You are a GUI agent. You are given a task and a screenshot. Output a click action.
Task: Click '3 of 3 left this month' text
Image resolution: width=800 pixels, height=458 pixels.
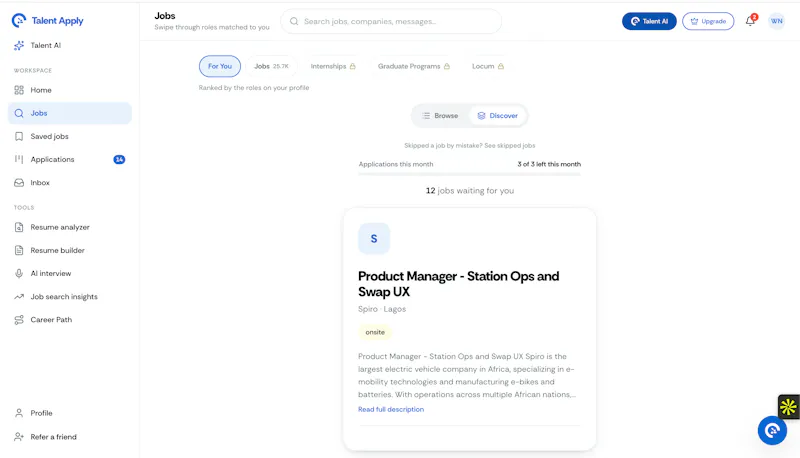(x=549, y=164)
